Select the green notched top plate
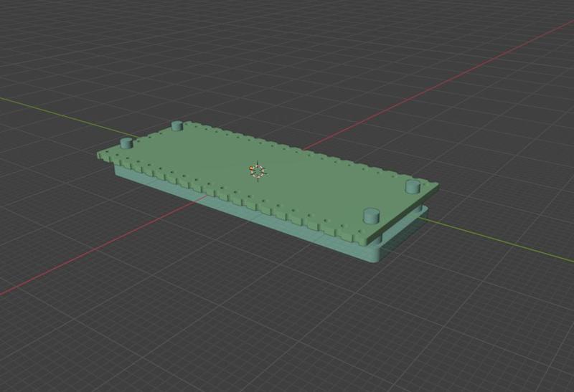 (x=268, y=182)
